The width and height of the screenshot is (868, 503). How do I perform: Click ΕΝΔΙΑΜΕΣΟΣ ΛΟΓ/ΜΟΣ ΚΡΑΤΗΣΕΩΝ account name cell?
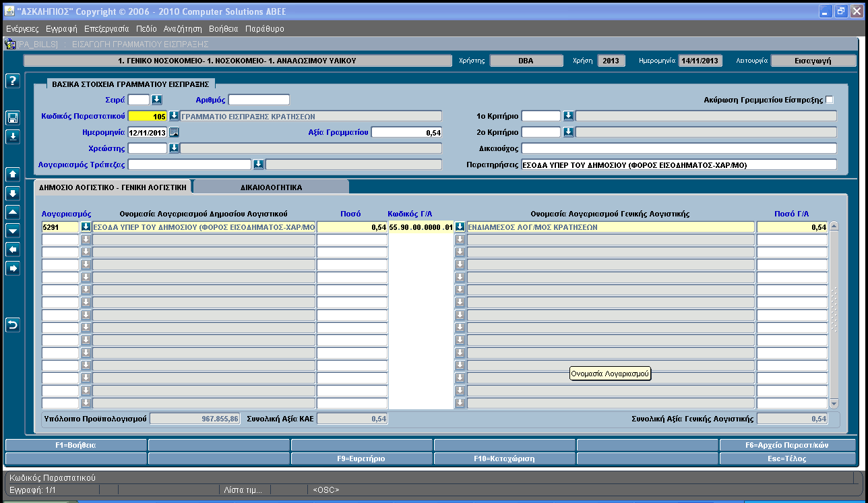click(x=611, y=227)
